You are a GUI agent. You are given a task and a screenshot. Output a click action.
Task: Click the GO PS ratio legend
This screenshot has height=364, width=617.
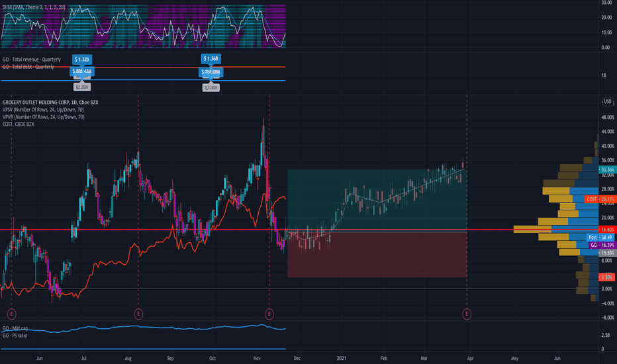click(x=15, y=336)
